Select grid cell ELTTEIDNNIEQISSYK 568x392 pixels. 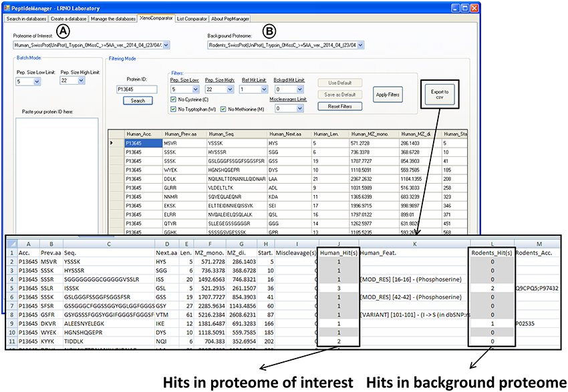(237, 206)
